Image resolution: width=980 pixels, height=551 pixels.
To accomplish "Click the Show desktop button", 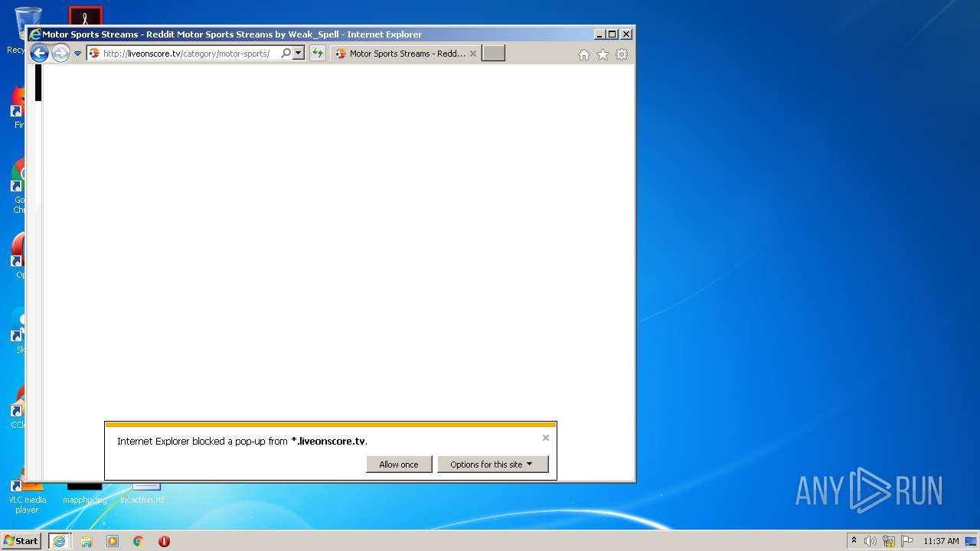I will tap(971, 541).
